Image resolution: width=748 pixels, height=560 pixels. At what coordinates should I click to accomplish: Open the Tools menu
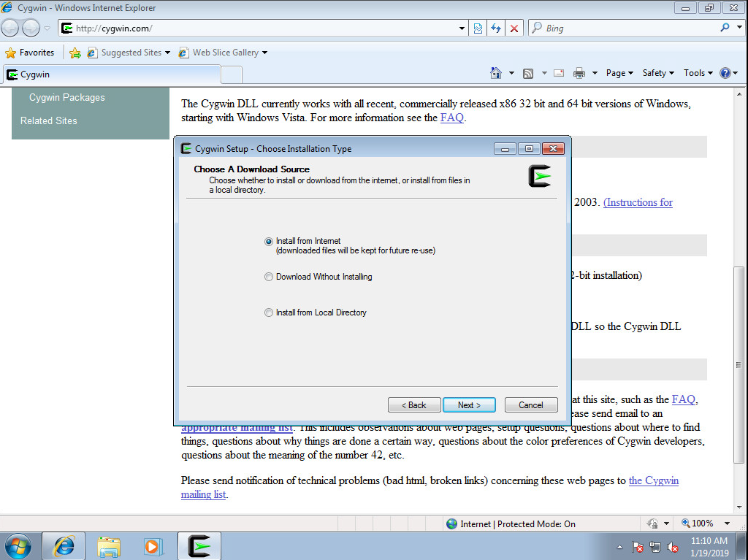click(698, 73)
